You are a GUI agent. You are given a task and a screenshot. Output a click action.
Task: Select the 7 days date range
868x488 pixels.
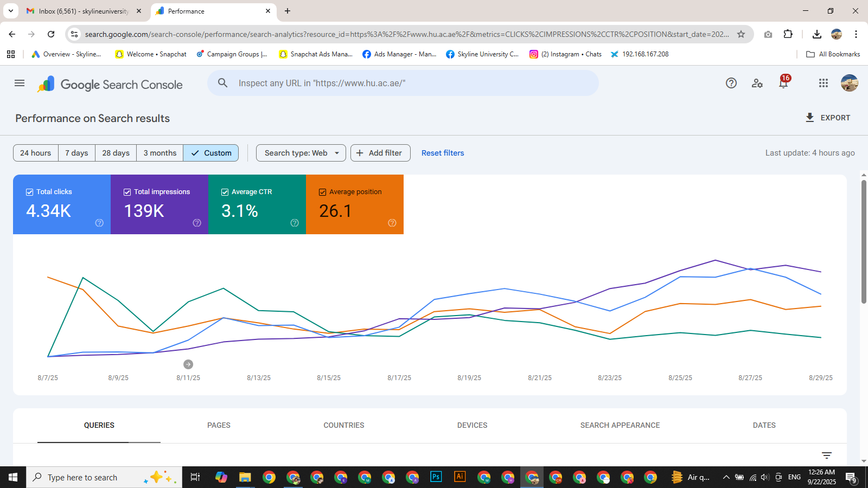[76, 153]
